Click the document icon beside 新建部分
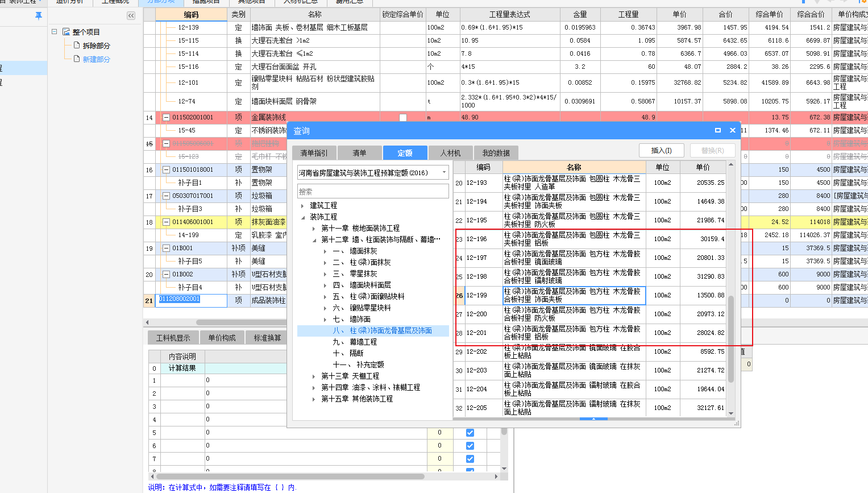The height and width of the screenshot is (493, 868). point(77,59)
